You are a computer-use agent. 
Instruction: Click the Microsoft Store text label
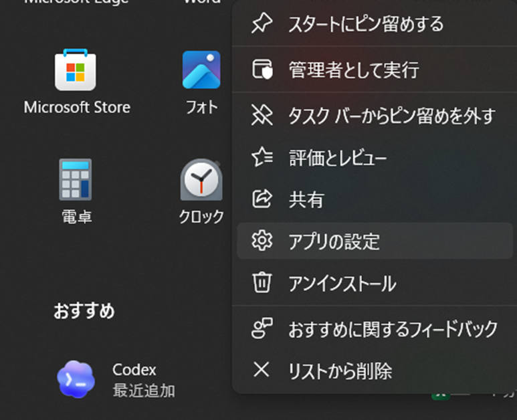click(x=77, y=107)
